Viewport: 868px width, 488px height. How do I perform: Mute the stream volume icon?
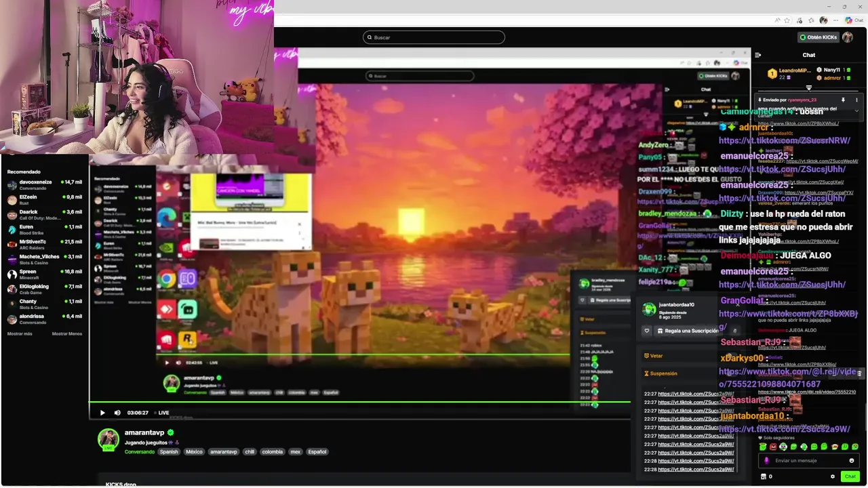click(117, 413)
